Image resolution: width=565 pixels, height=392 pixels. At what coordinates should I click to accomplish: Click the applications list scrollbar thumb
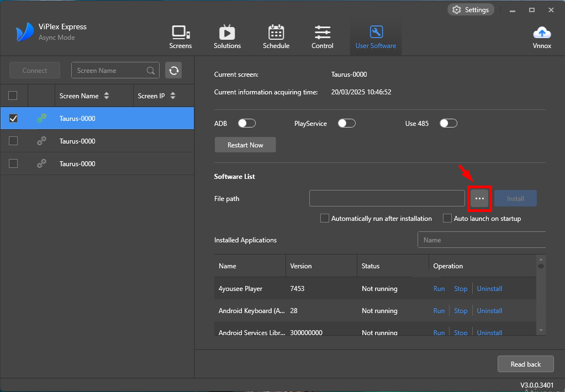[541, 266]
